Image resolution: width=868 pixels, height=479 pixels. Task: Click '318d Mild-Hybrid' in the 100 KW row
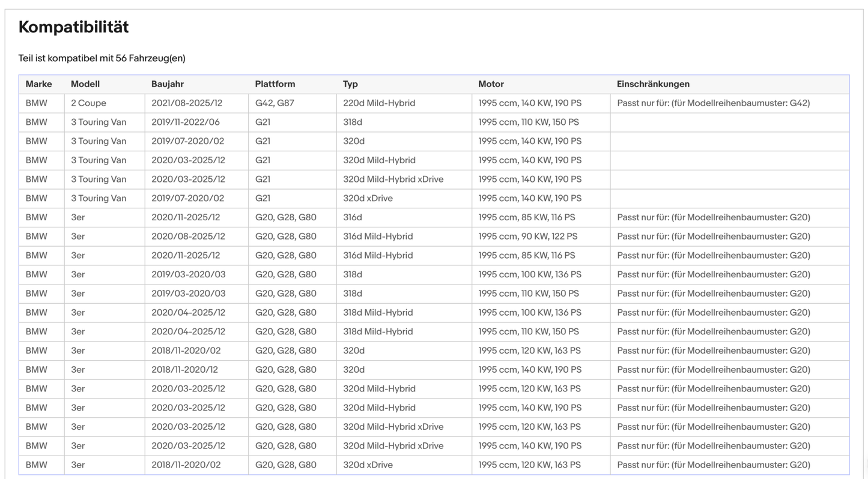tap(378, 313)
